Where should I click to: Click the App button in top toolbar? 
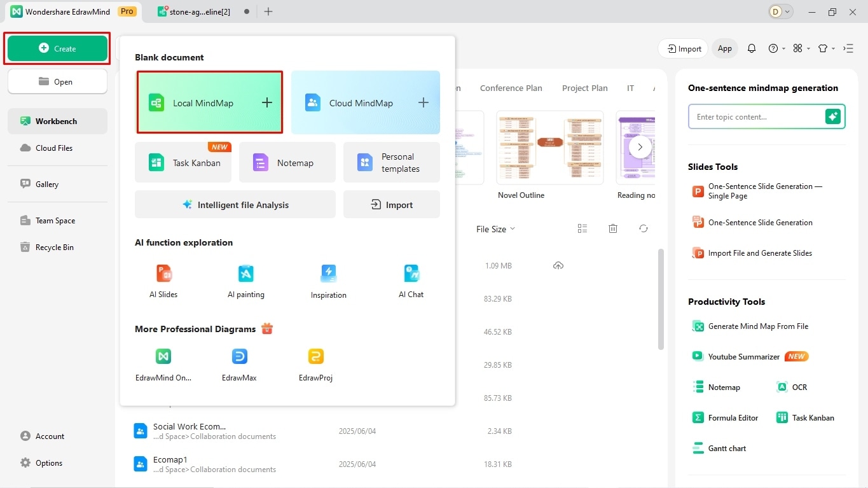tap(725, 48)
